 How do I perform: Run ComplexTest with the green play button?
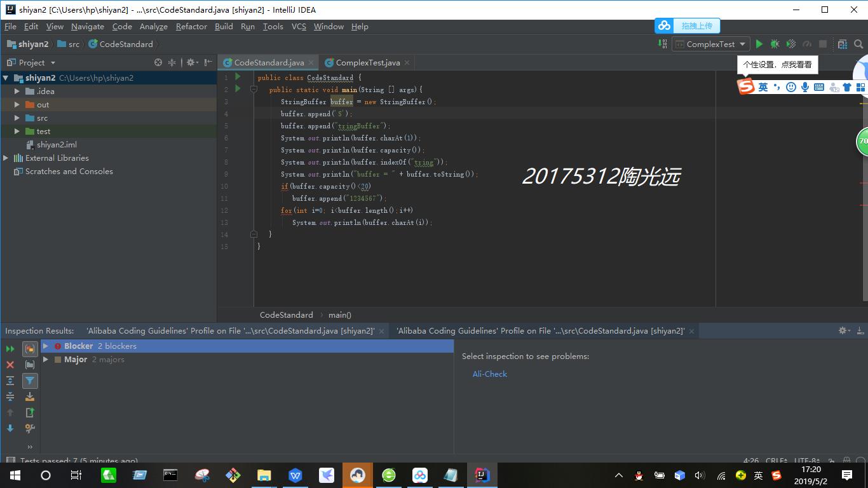point(759,44)
